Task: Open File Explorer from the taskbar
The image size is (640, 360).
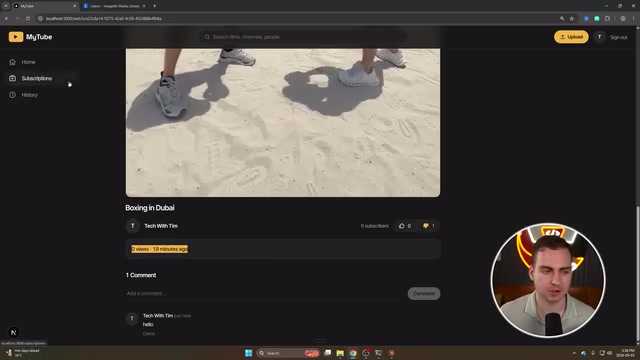Action: (340, 353)
